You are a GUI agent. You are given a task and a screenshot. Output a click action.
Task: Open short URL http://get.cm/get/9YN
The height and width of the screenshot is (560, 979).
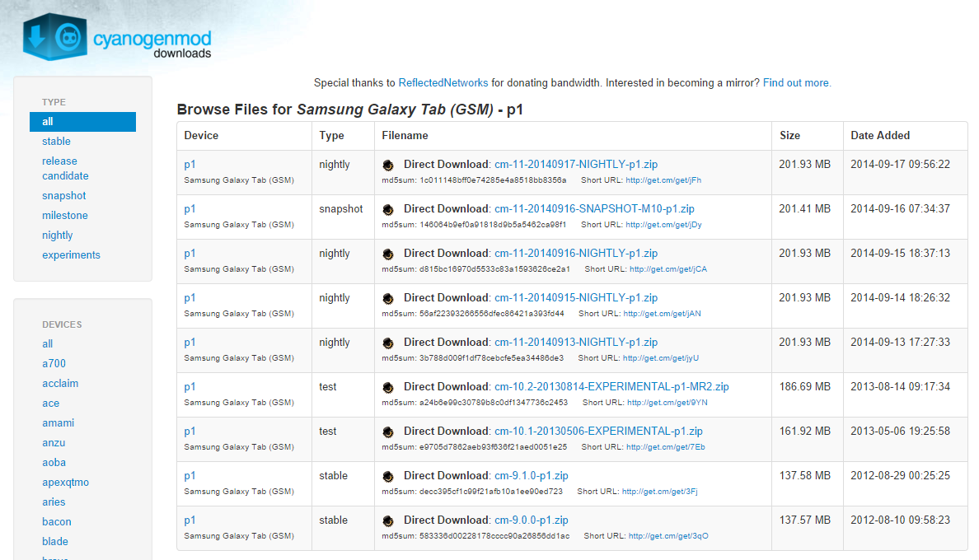(x=667, y=403)
